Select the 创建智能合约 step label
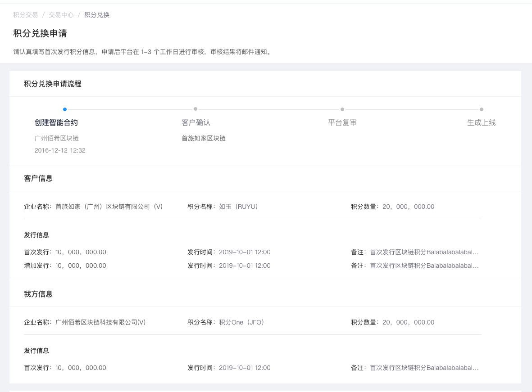The width and height of the screenshot is (532, 392). [56, 122]
